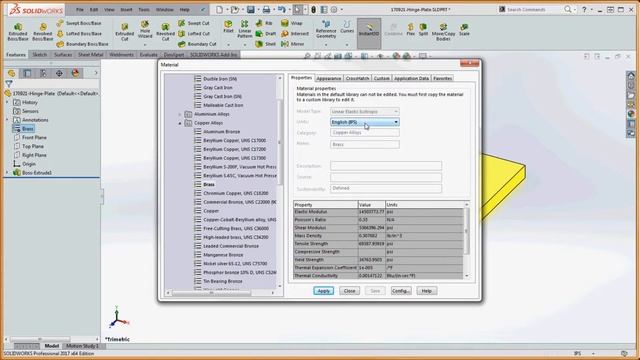Open the Motion Study 1 tab
This screenshot has width=640, height=360.
pyautogui.click(x=82, y=346)
